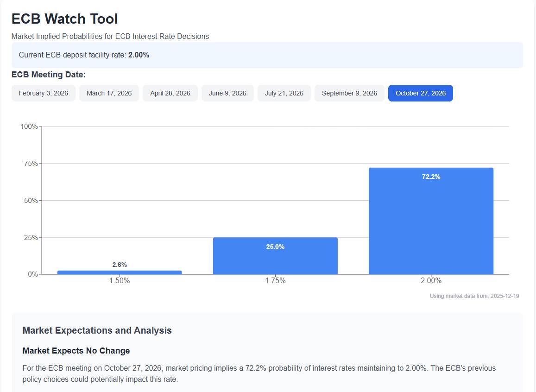Screen dimensions: 536x392
Task: Pick the September 9, 2026 meeting
Action: pyautogui.click(x=349, y=93)
